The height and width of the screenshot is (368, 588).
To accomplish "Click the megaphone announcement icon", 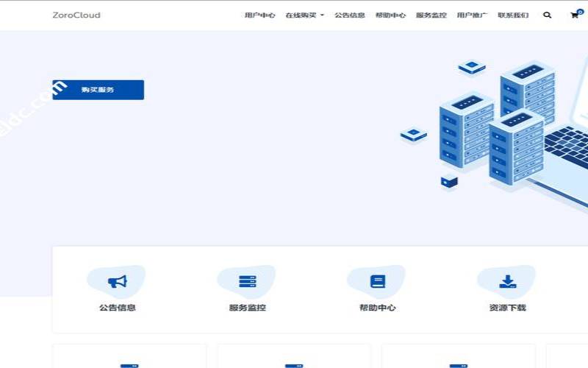I will tap(118, 281).
